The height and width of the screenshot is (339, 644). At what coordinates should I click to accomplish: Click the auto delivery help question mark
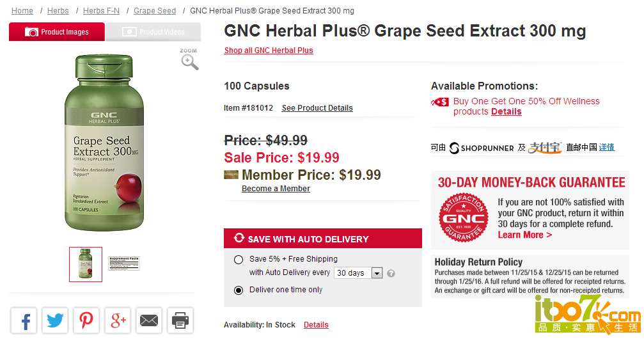point(391,273)
